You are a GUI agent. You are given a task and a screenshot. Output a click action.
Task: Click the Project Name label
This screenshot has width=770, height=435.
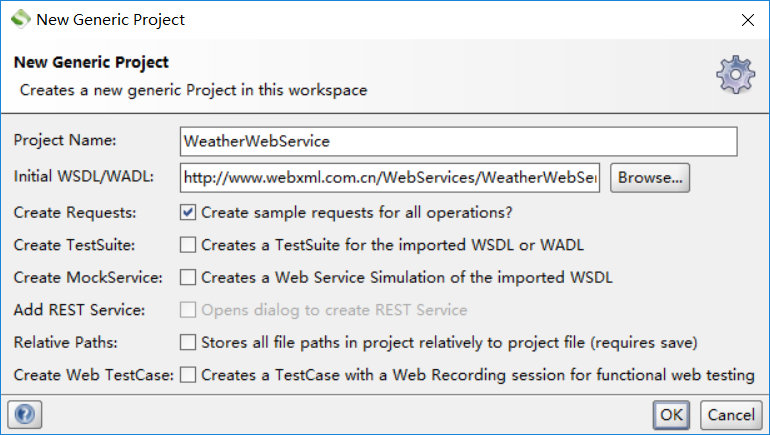pos(65,140)
